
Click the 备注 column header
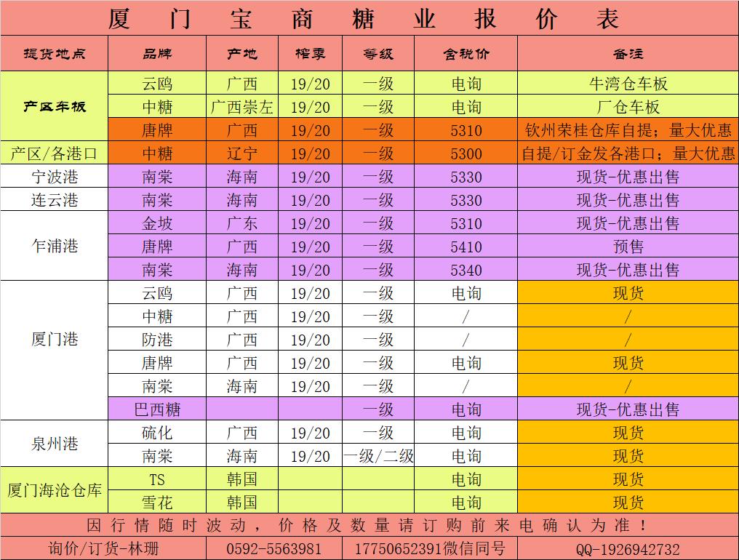[628, 54]
